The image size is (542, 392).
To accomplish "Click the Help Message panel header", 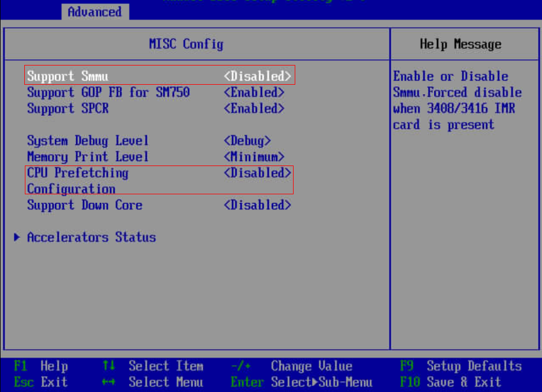I will [x=460, y=45].
